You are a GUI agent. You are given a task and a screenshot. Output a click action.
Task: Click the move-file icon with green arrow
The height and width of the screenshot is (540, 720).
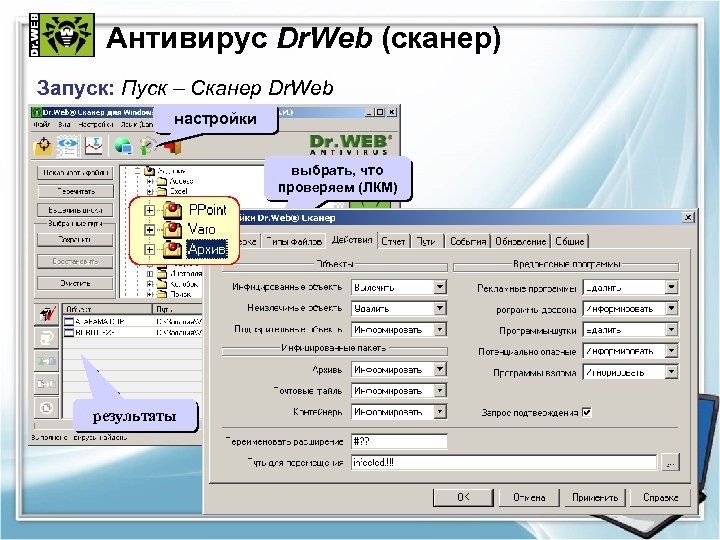[x=46, y=361]
